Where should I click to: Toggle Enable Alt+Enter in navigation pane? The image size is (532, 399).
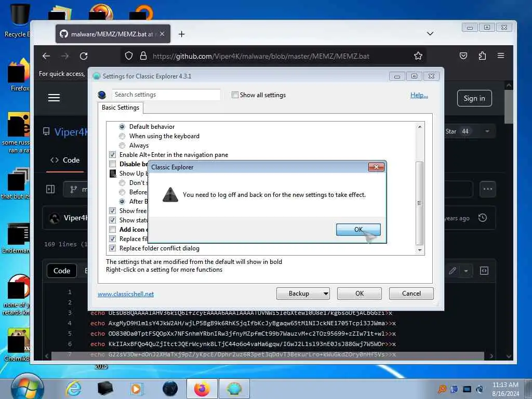112,155
